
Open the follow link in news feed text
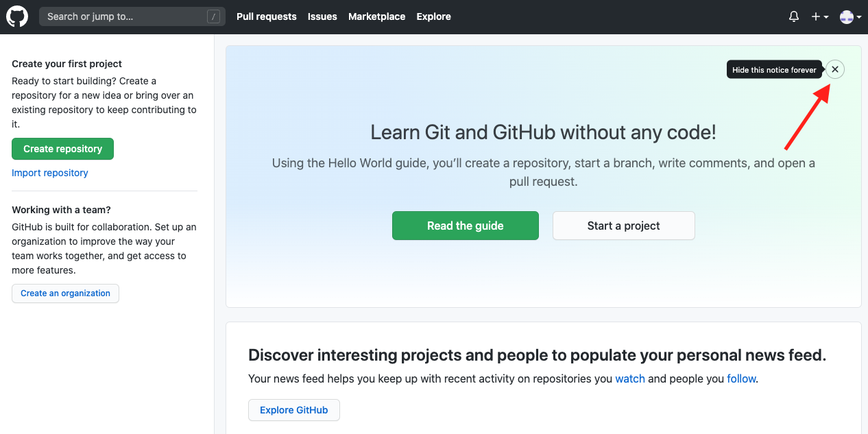coord(741,378)
